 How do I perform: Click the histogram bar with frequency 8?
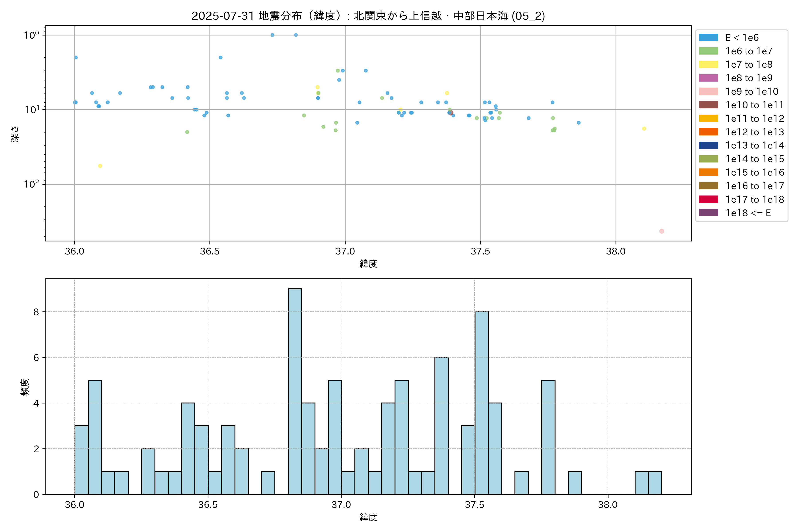click(481, 403)
